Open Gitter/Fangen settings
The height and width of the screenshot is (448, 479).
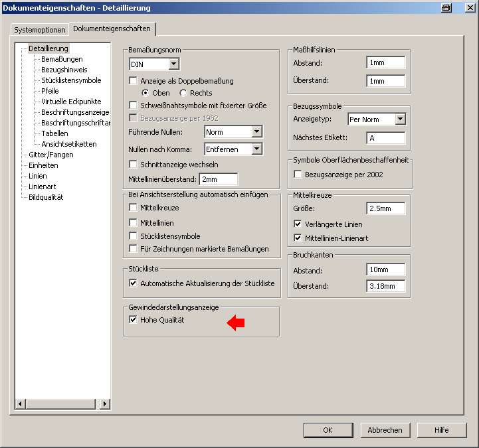(51, 155)
